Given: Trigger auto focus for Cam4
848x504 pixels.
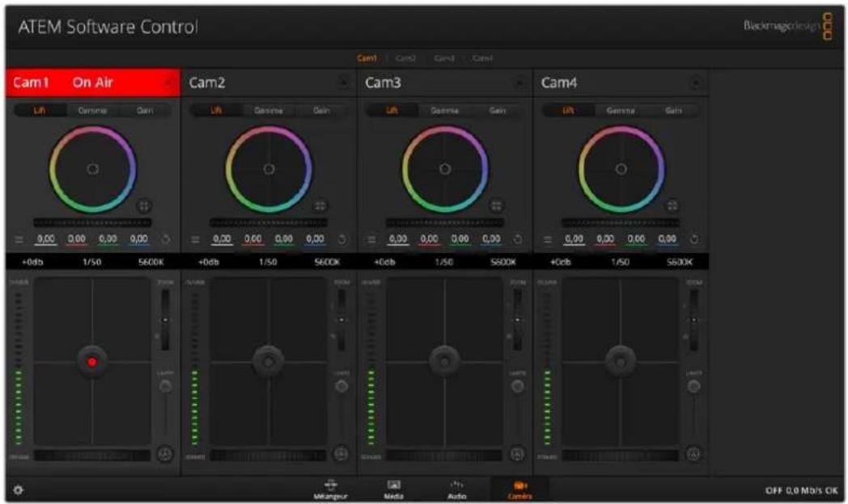Looking at the screenshot, I should 693,455.
